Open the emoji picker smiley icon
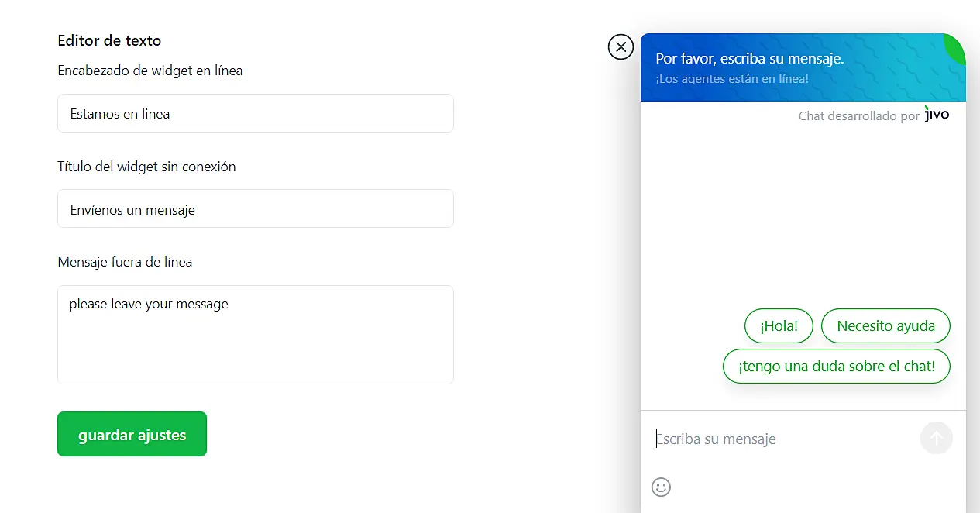Image resolution: width=980 pixels, height=513 pixels. pos(661,487)
